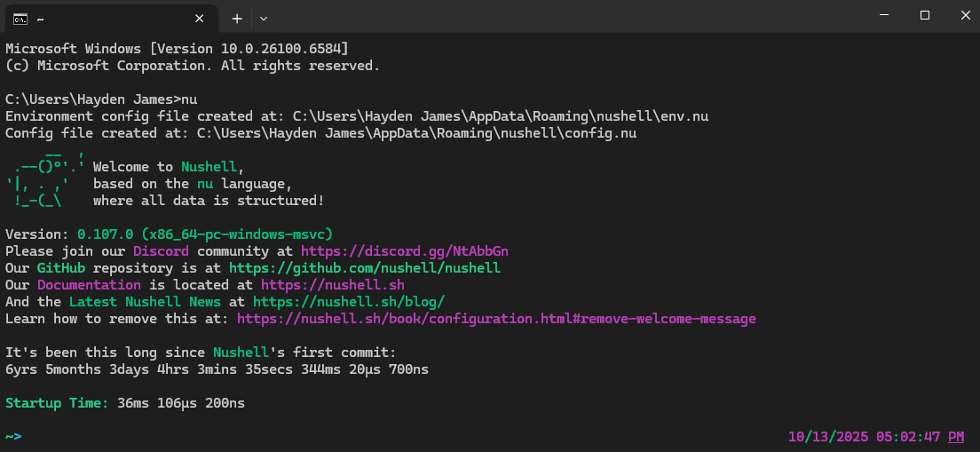Screen dimensions: 980x452
Task: Open a new tab with the plus button
Action: [x=237, y=18]
